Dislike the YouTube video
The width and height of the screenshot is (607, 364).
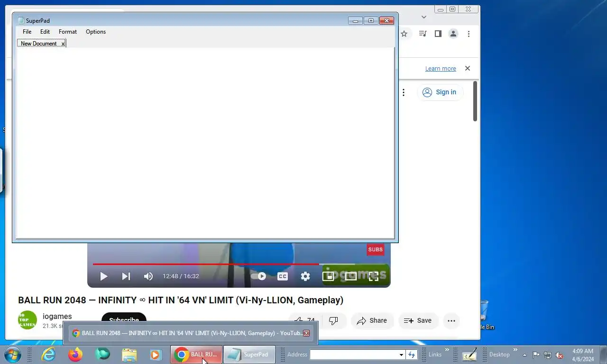coord(334,321)
